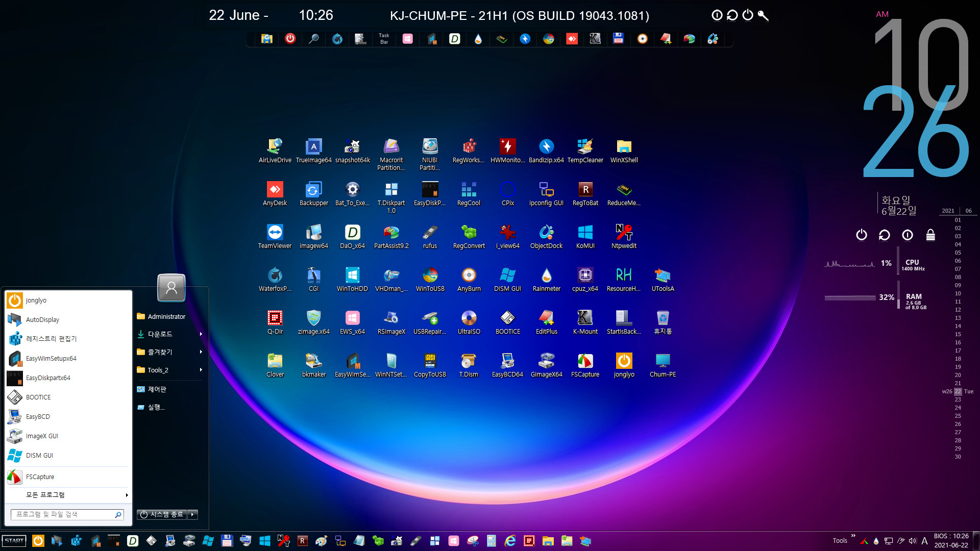Launch AnyDesk from the desktop
The height and width of the screenshot is (551, 980).
275,194
